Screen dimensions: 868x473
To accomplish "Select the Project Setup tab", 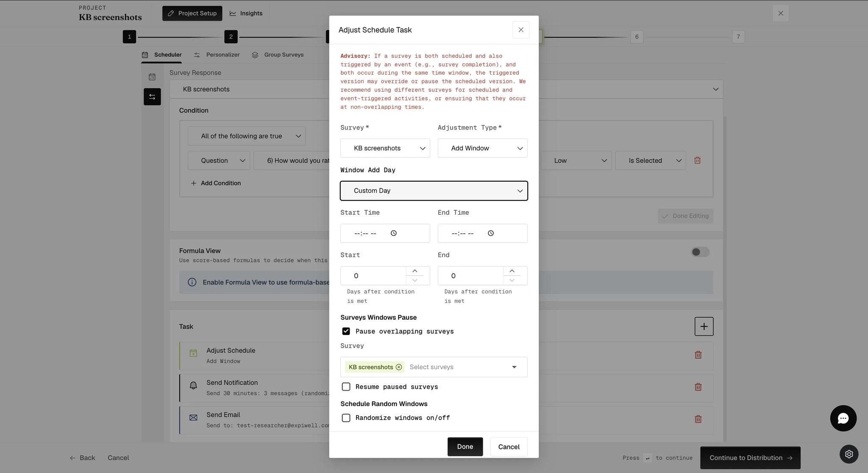I will [192, 14].
